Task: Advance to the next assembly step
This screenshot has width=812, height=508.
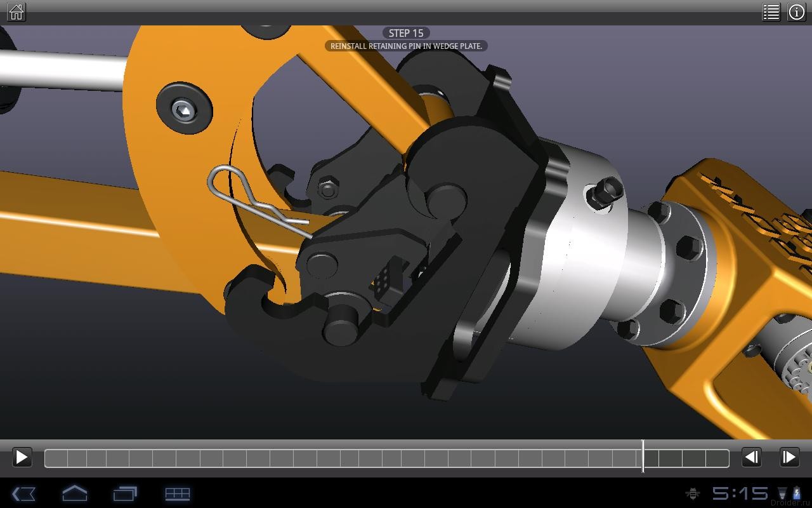Action: (x=790, y=457)
